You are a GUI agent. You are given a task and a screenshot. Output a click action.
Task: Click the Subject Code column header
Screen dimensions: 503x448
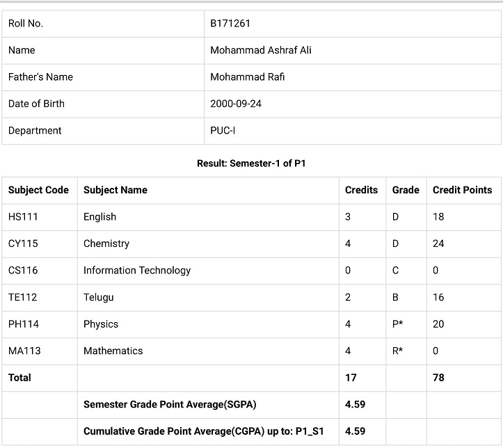[x=38, y=190]
